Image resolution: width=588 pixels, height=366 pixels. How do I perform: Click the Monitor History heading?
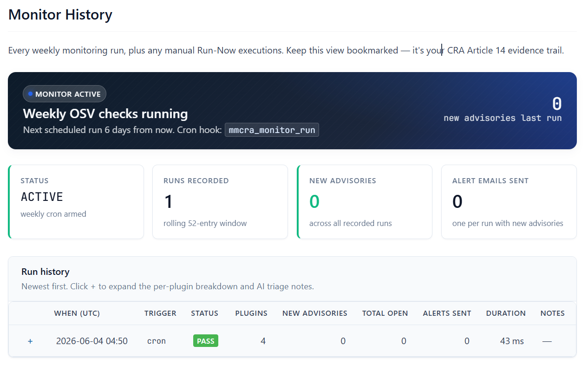click(60, 14)
